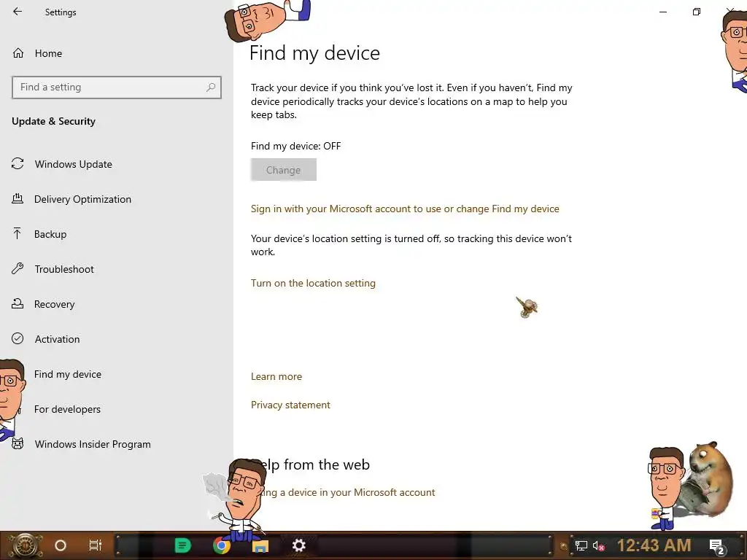Open the Privacy statement link
The width and height of the screenshot is (747, 560).
(290, 405)
